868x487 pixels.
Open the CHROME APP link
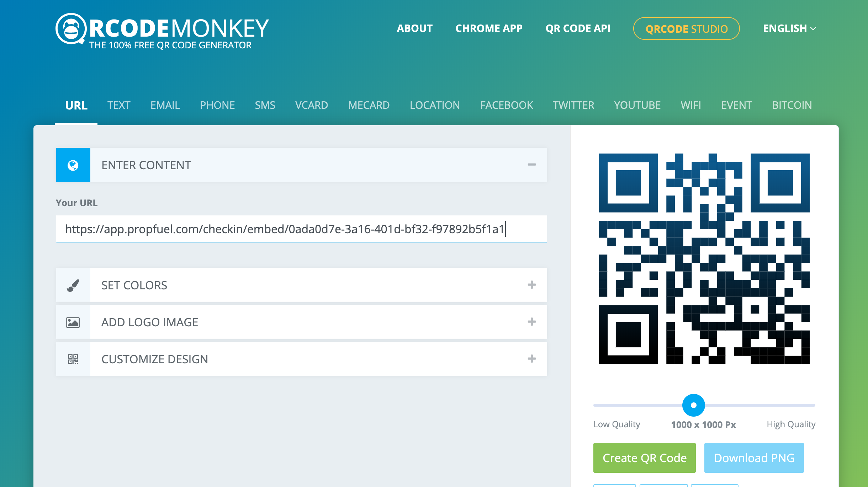coord(489,28)
